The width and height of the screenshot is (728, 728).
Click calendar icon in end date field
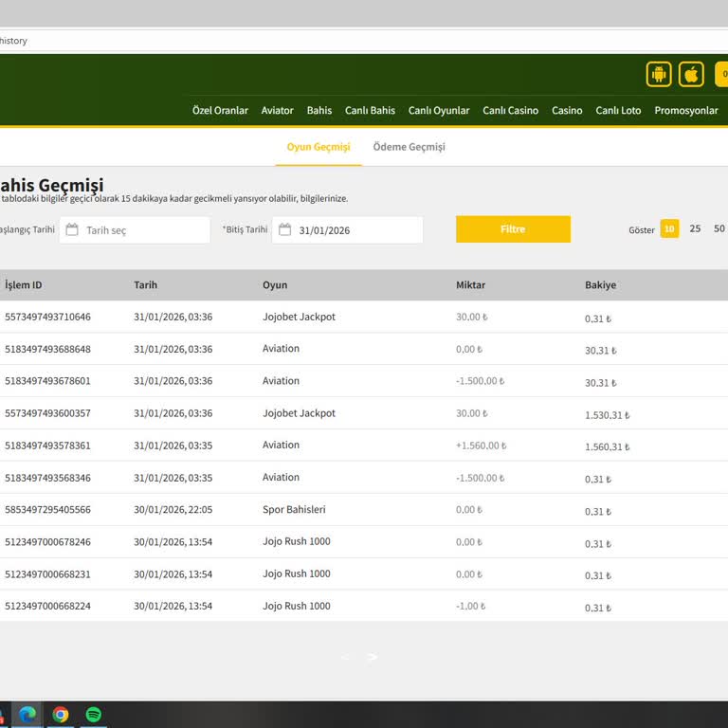[x=284, y=230]
